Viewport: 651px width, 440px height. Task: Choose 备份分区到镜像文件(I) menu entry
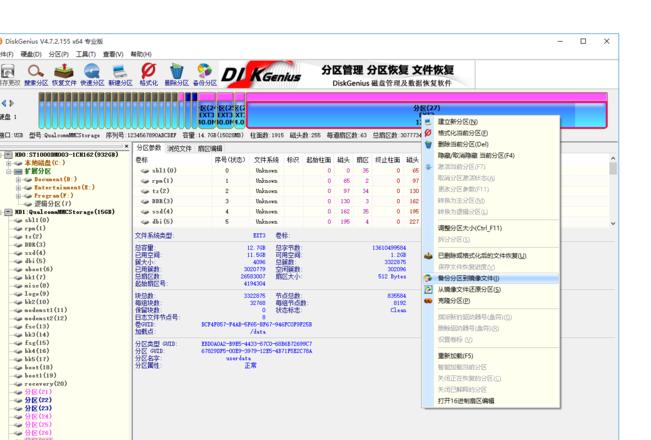(491, 278)
